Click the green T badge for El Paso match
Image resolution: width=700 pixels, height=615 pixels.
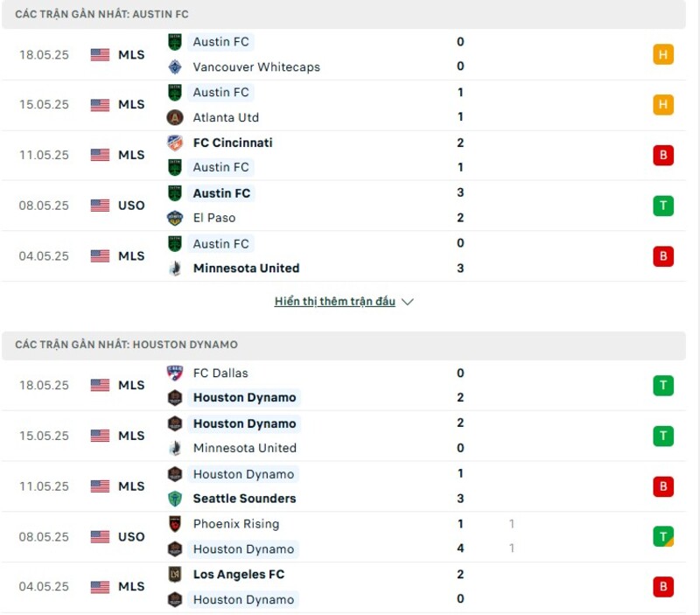click(x=662, y=206)
